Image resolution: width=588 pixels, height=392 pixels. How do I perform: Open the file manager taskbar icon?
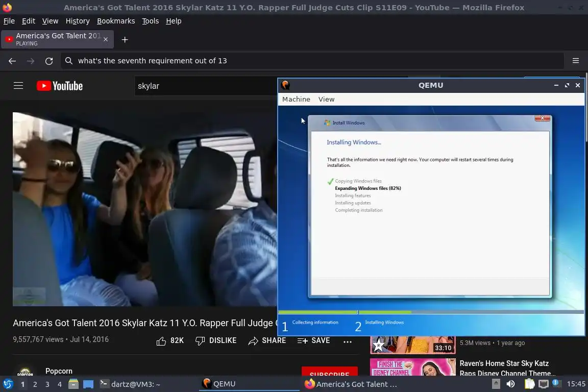coord(73,384)
